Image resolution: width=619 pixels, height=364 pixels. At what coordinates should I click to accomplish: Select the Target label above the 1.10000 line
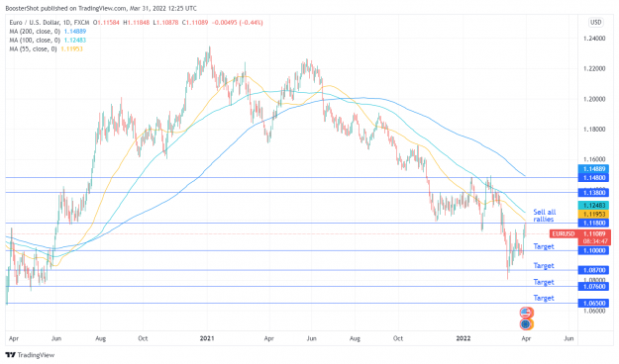(544, 246)
